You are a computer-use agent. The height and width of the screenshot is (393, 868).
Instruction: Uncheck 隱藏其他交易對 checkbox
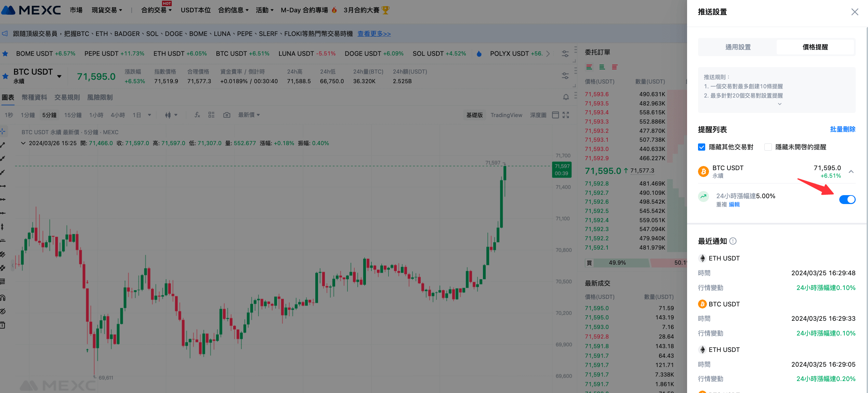701,147
